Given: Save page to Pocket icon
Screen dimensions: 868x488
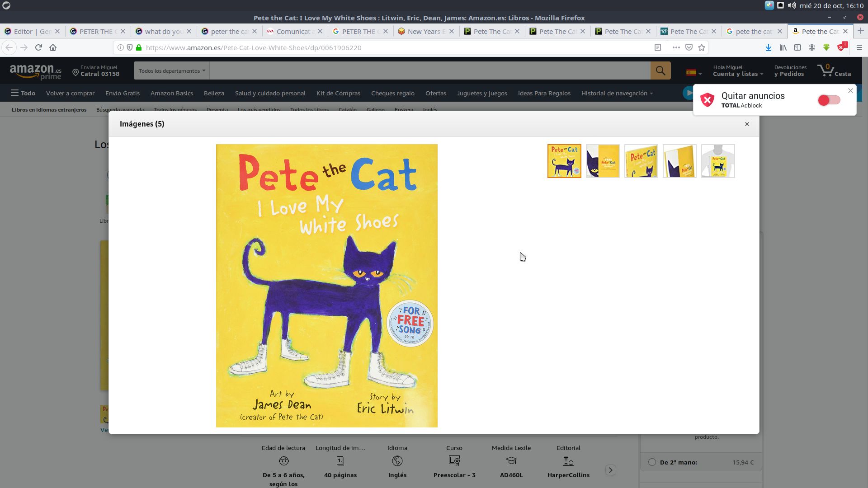Looking at the screenshot, I should tap(688, 47).
